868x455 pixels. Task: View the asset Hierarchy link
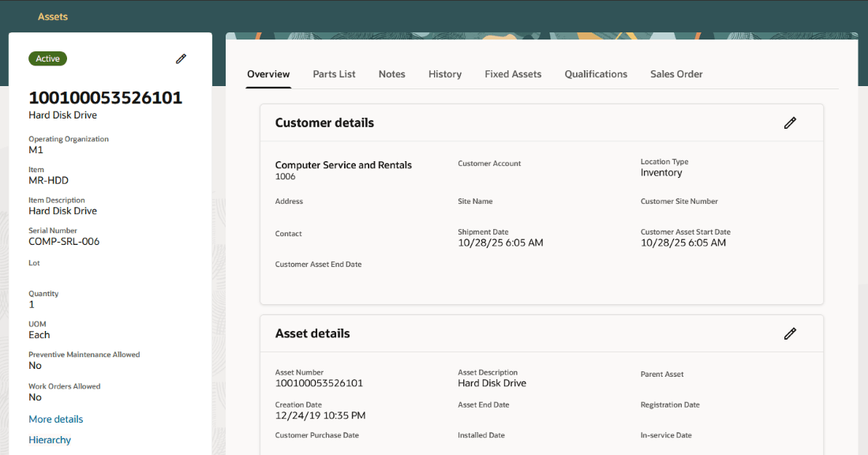50,439
